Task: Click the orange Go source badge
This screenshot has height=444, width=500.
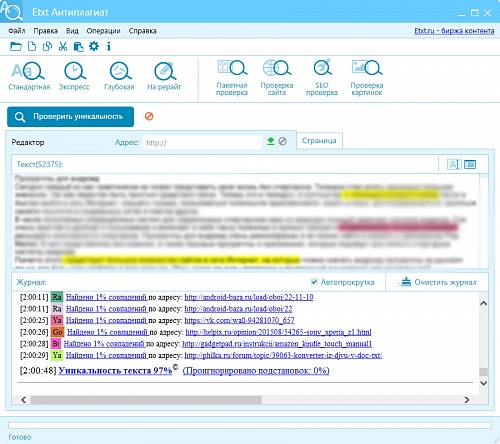Action: coord(57,332)
